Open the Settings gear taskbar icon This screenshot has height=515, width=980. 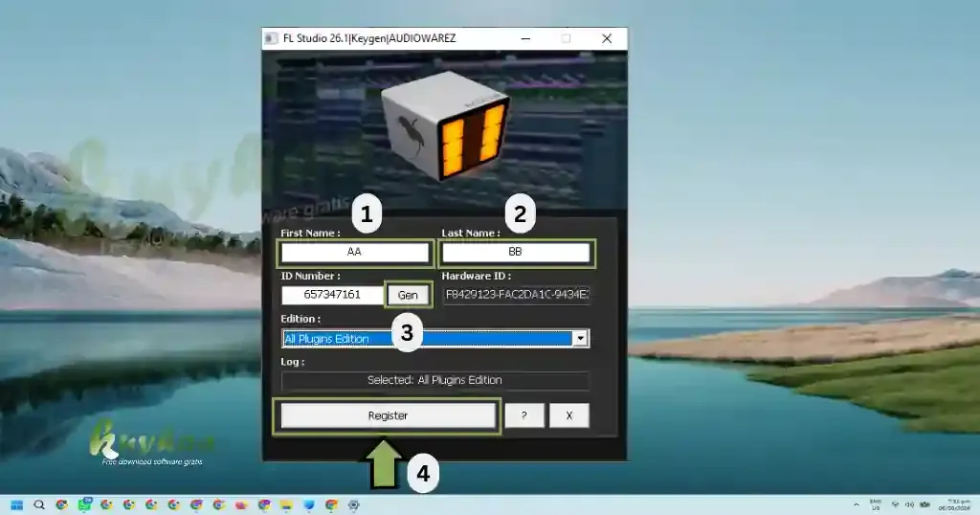354,505
